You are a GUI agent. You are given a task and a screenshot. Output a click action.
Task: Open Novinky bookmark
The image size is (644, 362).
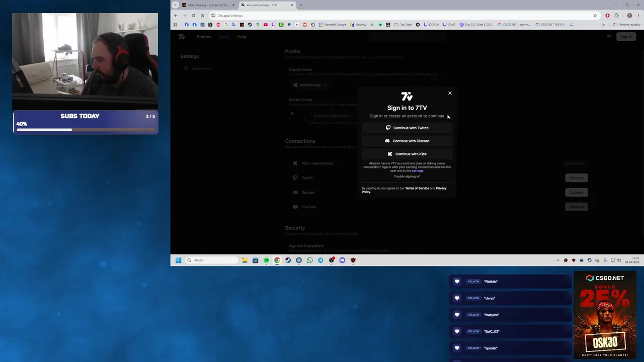click(x=359, y=25)
